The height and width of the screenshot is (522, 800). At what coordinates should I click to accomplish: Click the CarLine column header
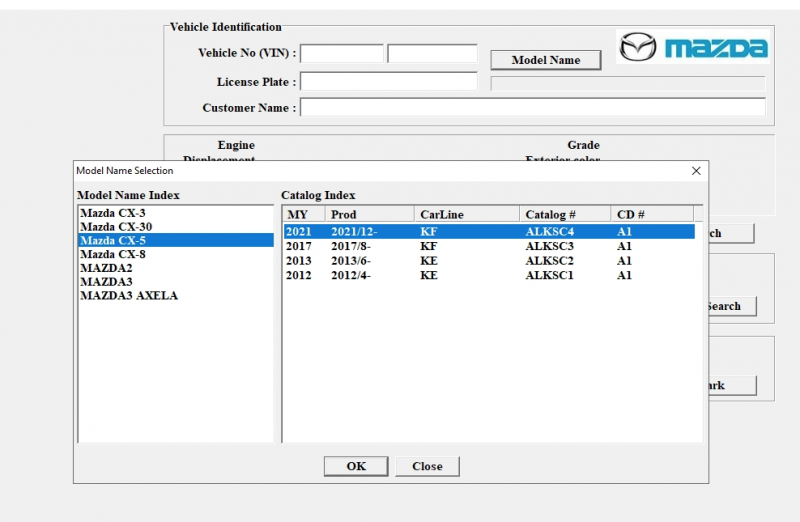tap(467, 214)
